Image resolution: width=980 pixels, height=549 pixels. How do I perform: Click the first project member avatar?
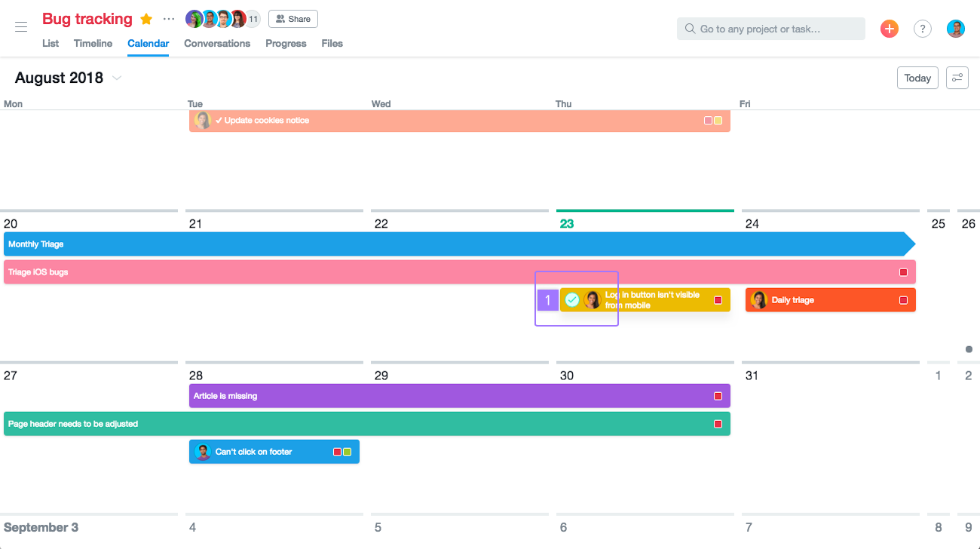194,19
